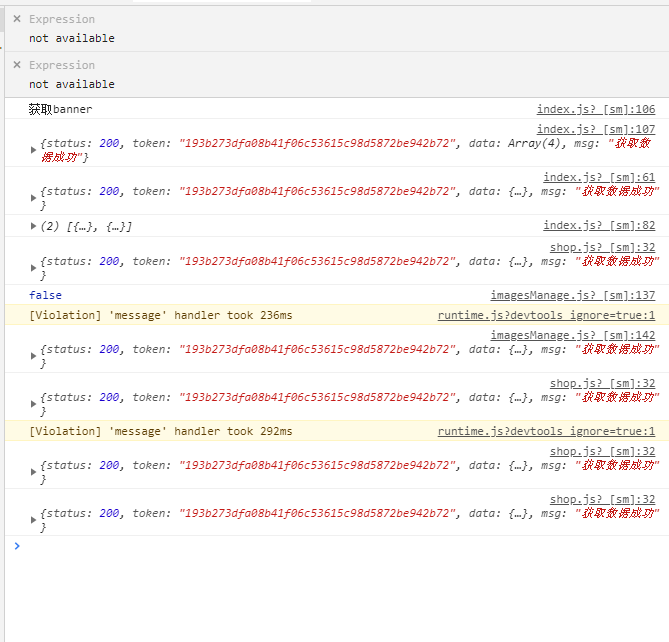
Task: Expand the object logged by imagesManage.js:142
Action: (33, 356)
